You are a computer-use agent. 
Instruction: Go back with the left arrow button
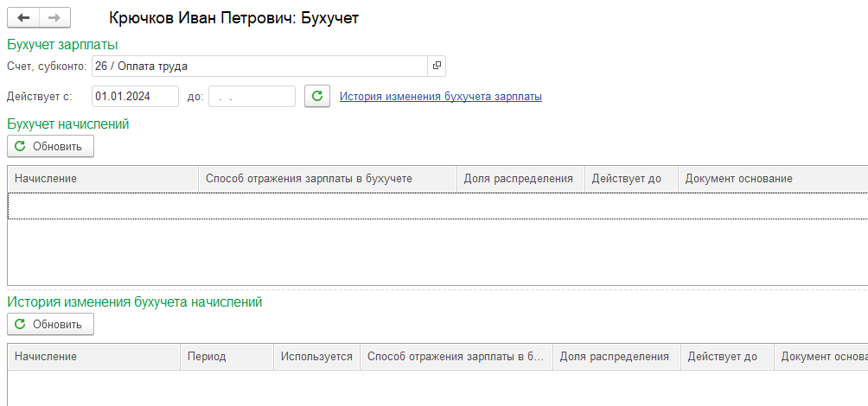[23, 17]
